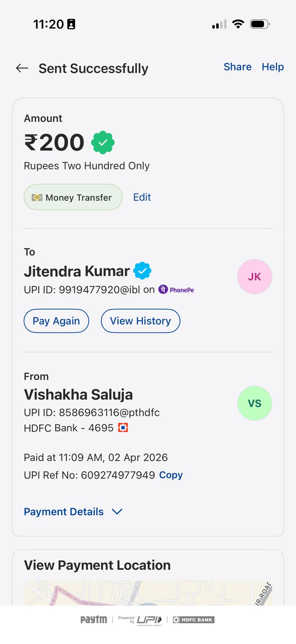Expand the Payment Details section

click(x=64, y=512)
